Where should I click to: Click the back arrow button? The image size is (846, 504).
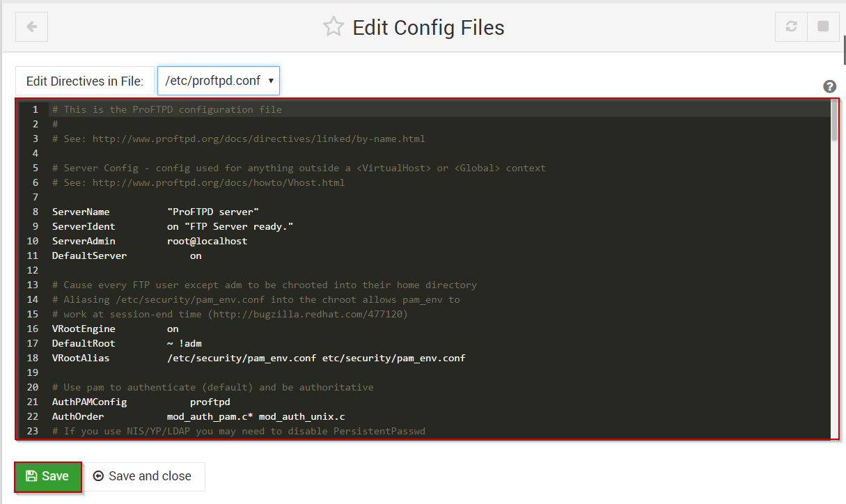click(x=31, y=27)
